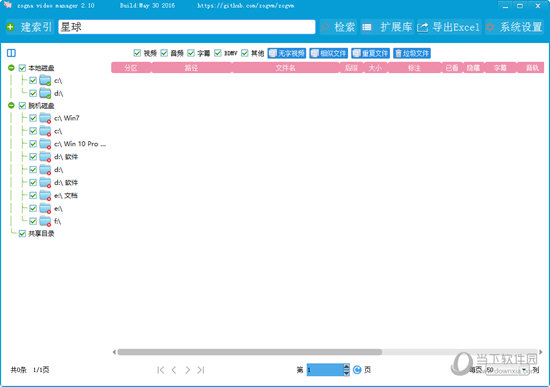Click the 重复文件 button
The width and height of the screenshot is (550, 387).
[370, 53]
